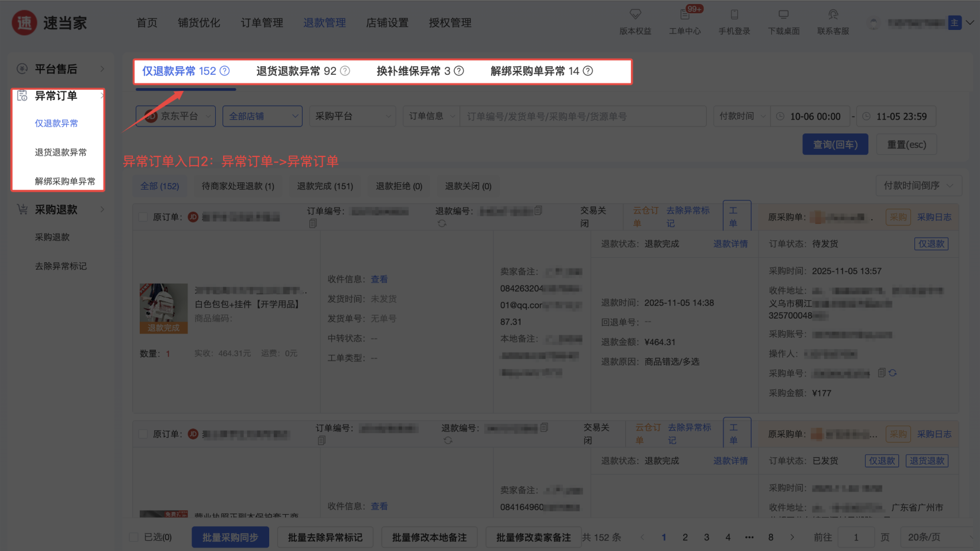Click the 批量采购同步 button

point(230,537)
